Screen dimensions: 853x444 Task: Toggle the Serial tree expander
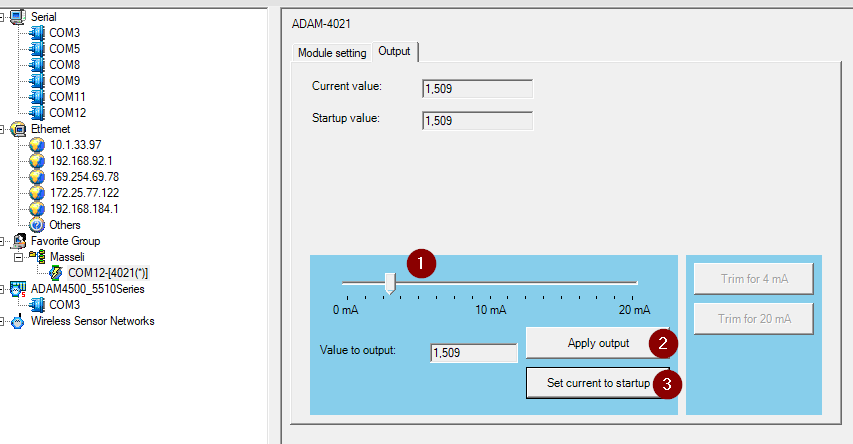[2, 17]
